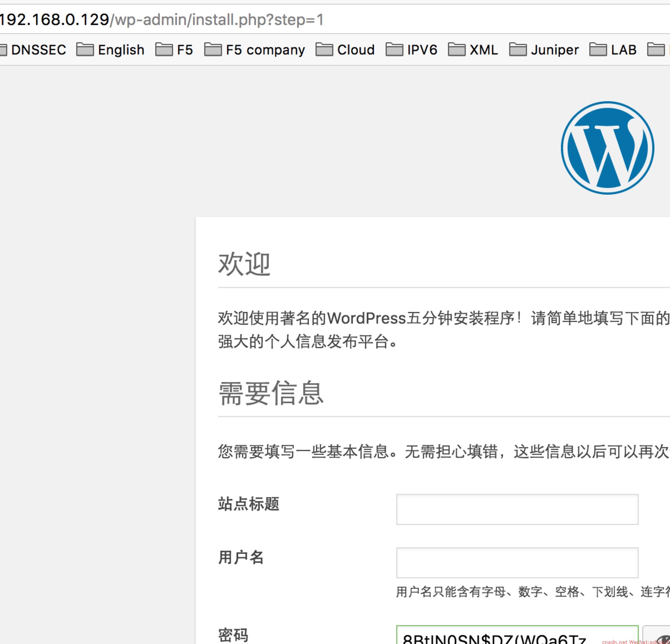
Task: Open the Juniper bookmarks folder
Action: (x=544, y=50)
